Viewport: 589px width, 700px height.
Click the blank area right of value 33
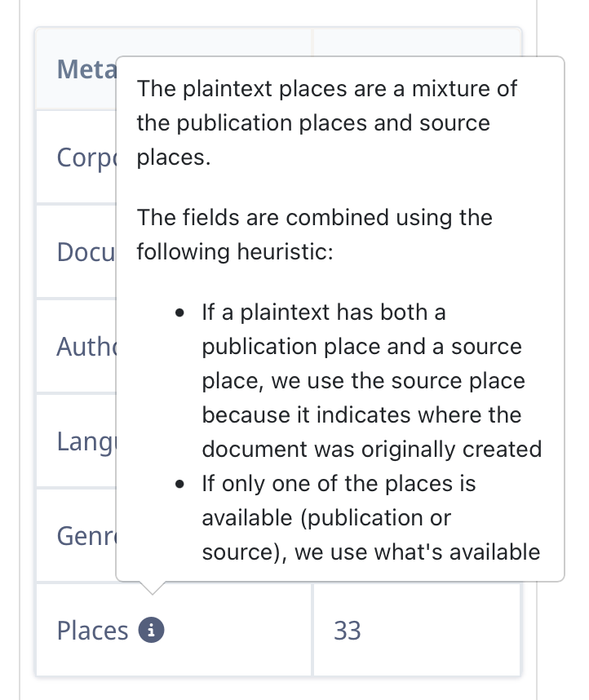pos(440,631)
